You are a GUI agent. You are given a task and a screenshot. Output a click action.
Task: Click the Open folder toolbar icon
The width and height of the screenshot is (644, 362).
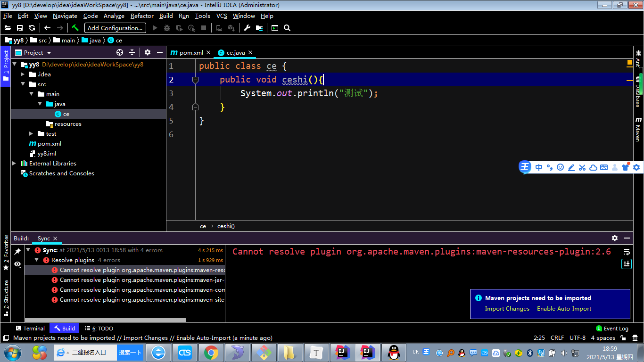[8, 28]
